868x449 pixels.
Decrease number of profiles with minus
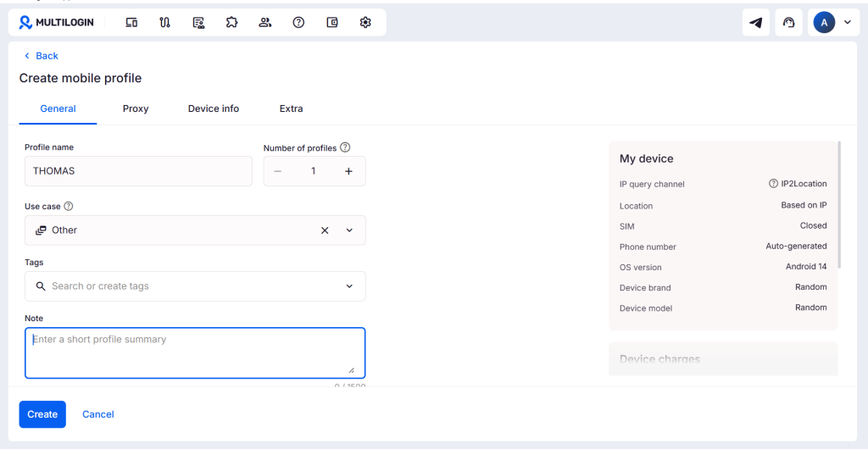tap(278, 171)
